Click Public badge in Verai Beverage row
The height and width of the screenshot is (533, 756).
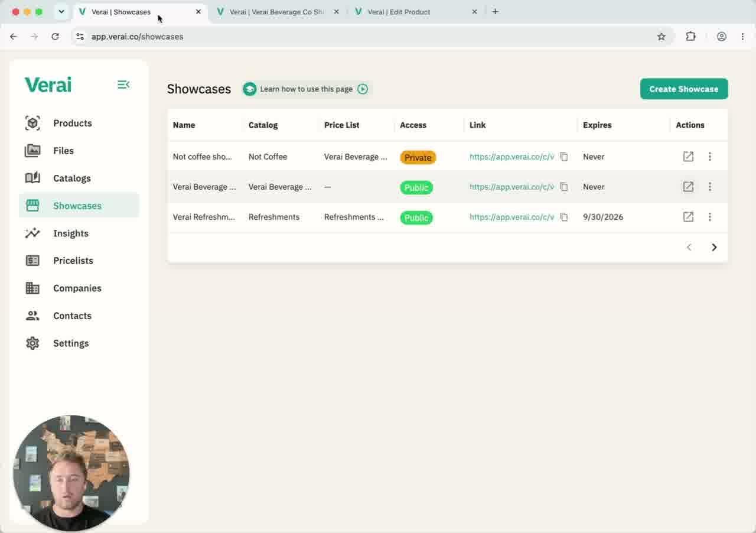point(416,187)
